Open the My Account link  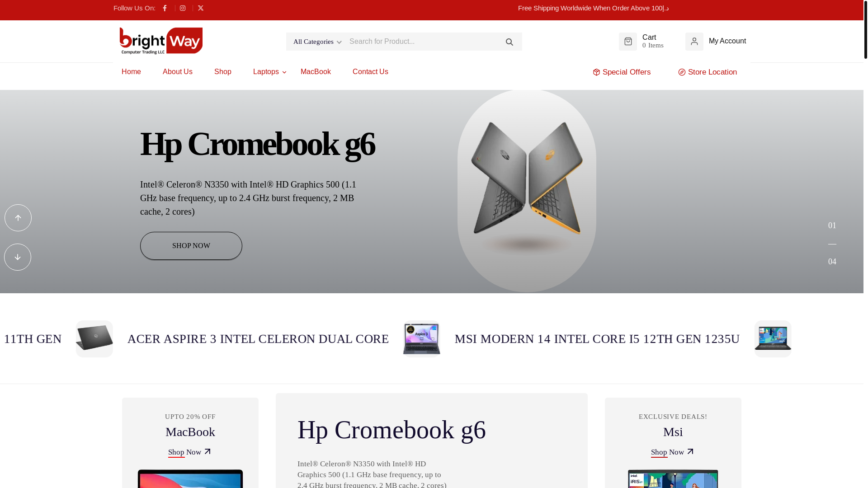(727, 41)
